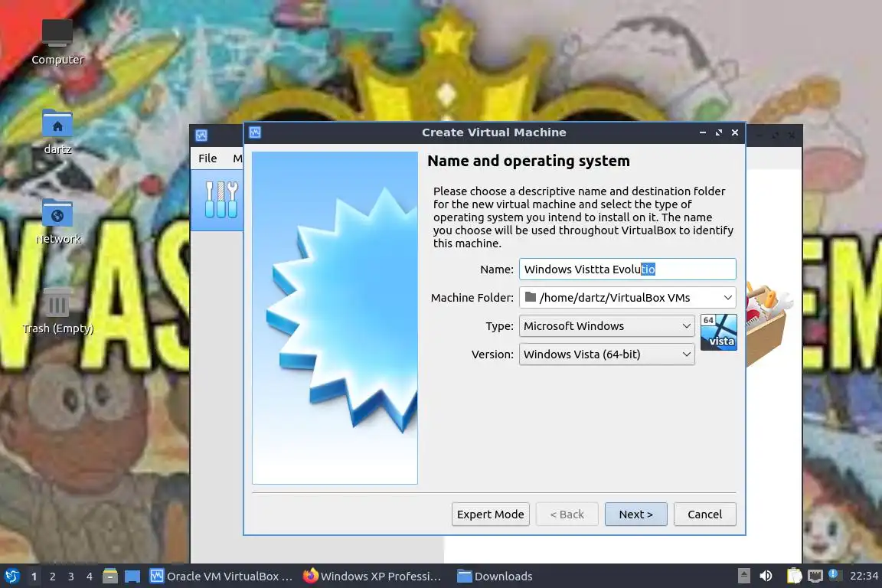Switch to workspace 4

coord(89,577)
